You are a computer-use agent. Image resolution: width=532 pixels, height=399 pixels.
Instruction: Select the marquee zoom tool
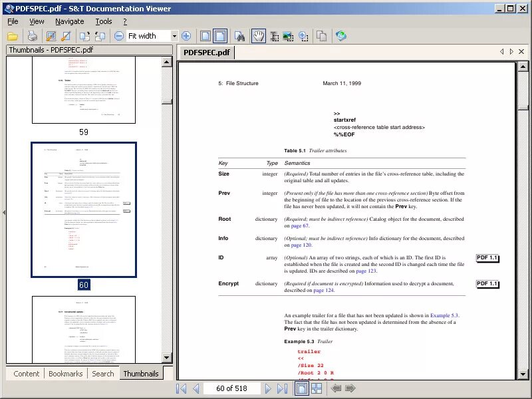click(x=303, y=36)
